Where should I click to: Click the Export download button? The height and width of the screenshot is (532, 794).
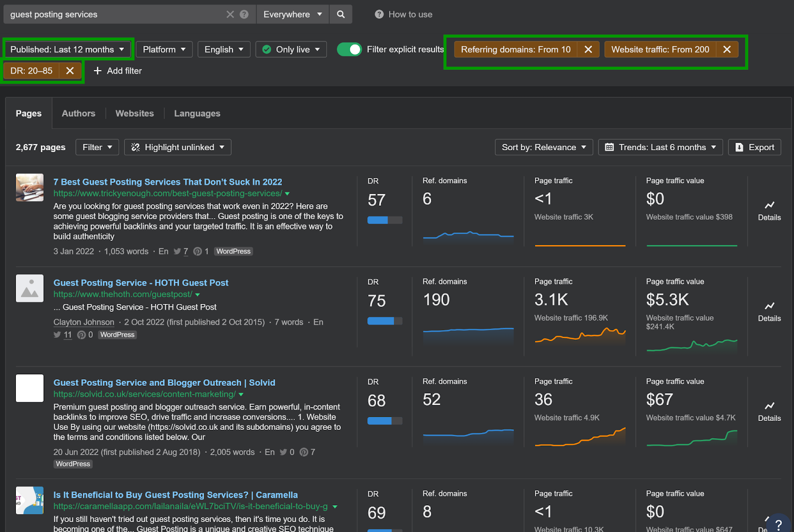pos(754,147)
